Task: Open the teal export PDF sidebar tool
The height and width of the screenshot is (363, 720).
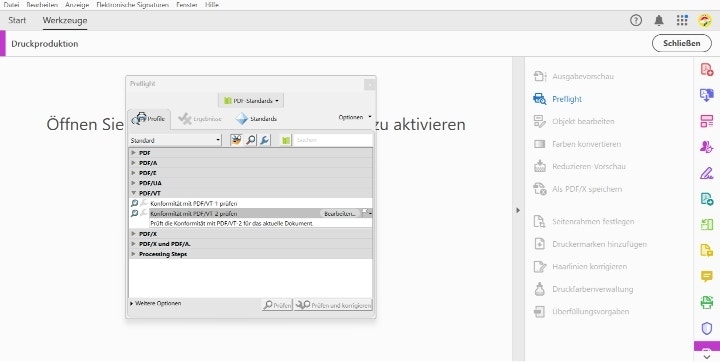Action: click(706, 199)
